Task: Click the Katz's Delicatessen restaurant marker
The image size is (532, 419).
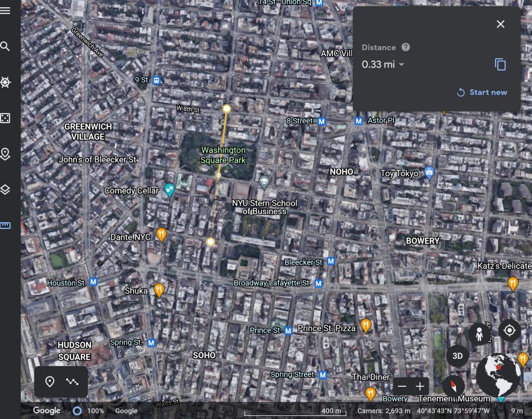Action: (x=513, y=283)
